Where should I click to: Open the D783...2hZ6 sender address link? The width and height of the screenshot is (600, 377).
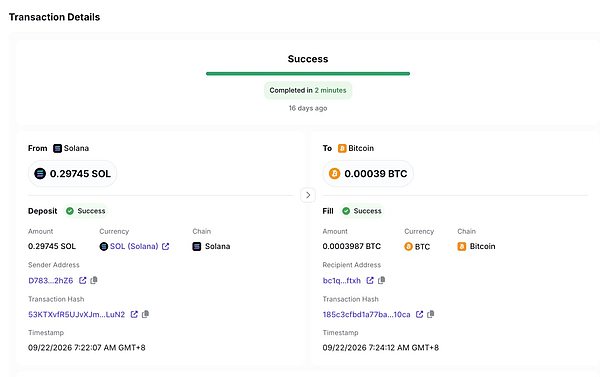tap(51, 281)
